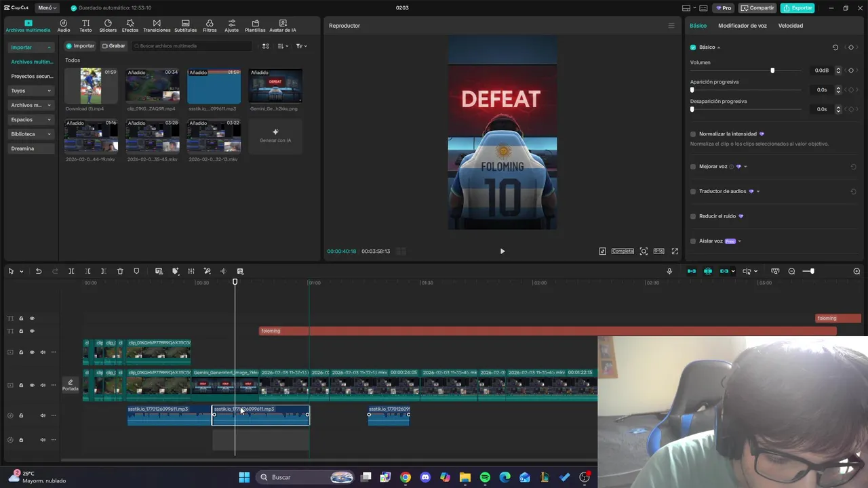Open the Stickers tab
Viewport: 868px width, 488px height.
pyautogui.click(x=108, y=26)
